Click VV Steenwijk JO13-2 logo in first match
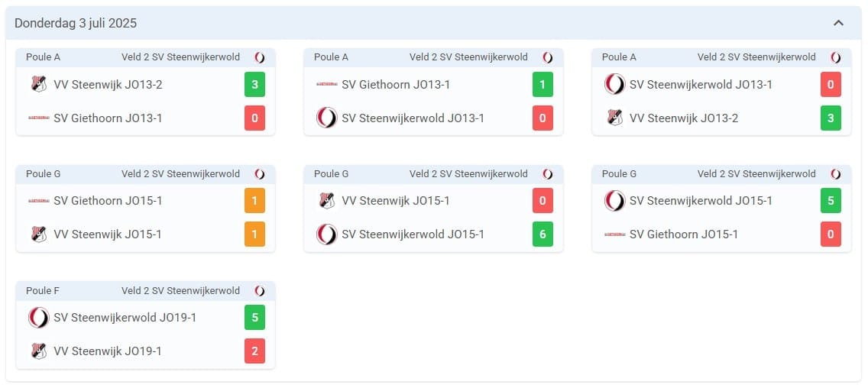The width and height of the screenshot is (868, 388). [39, 84]
